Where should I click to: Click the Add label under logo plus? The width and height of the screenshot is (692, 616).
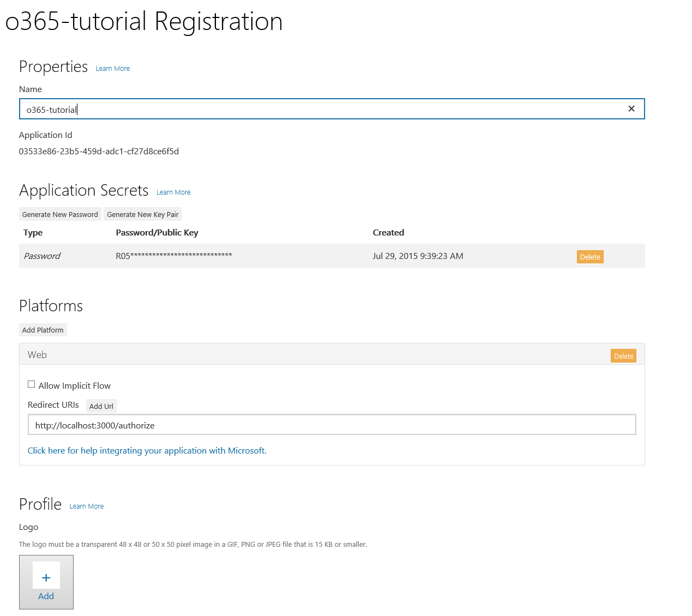click(x=46, y=596)
